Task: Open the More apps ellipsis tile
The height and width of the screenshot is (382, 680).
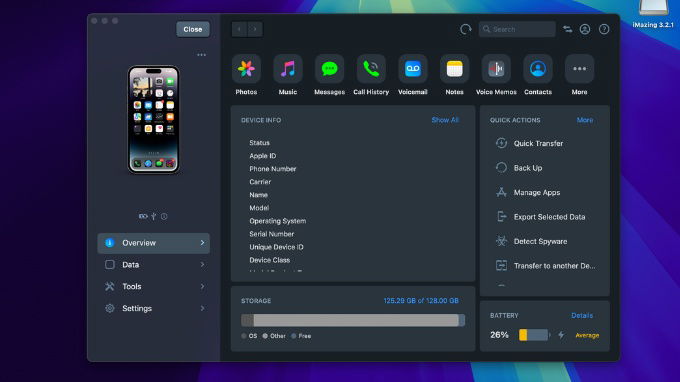Action: (579, 69)
